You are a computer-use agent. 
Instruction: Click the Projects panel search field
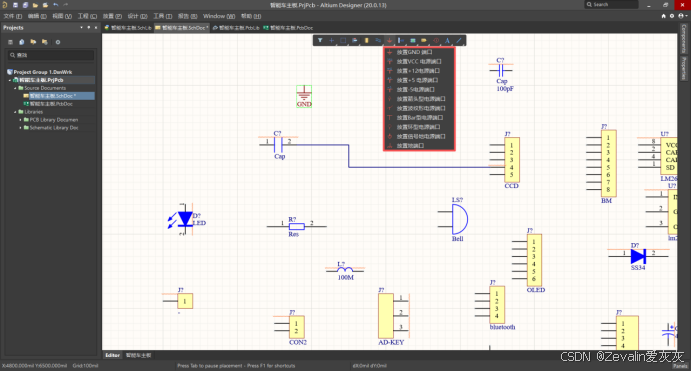50,55
